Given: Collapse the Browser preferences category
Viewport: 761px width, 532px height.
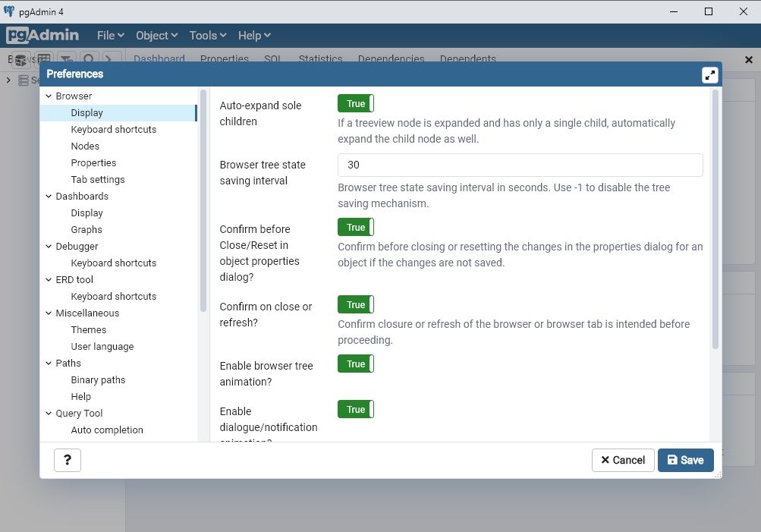Looking at the screenshot, I should tap(49, 96).
